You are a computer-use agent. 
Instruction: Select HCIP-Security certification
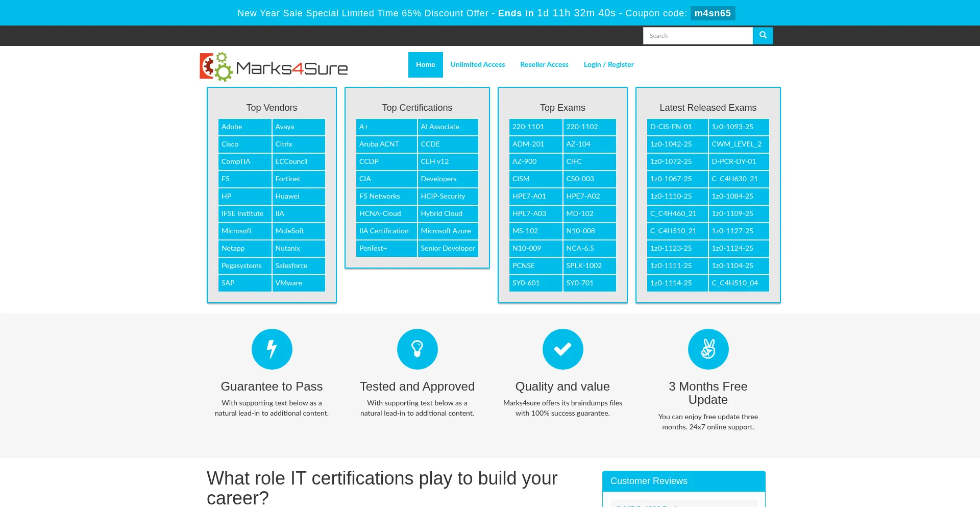pyautogui.click(x=448, y=196)
